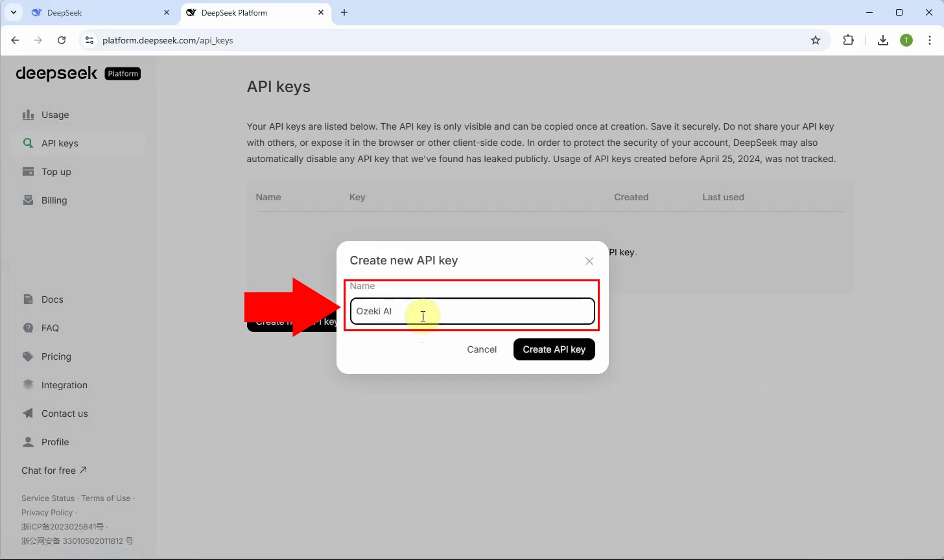Click the Name column header
The width and height of the screenshot is (944, 560).
point(268,197)
